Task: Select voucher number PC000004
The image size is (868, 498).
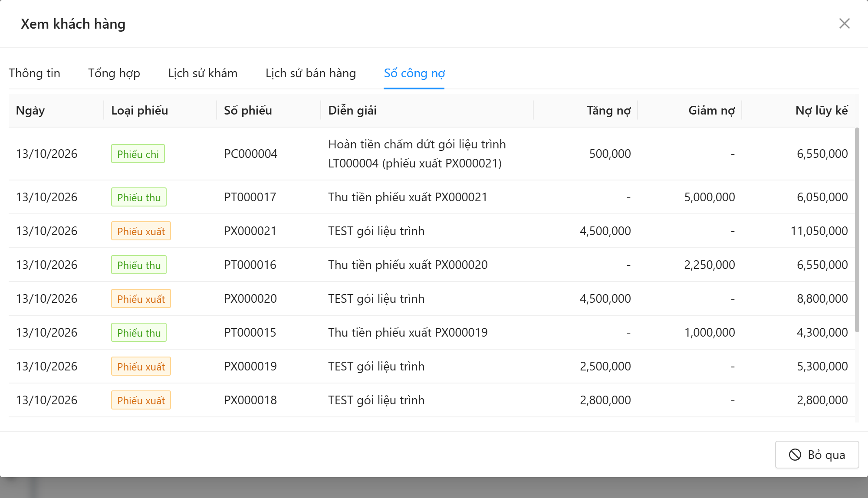Action: point(250,154)
